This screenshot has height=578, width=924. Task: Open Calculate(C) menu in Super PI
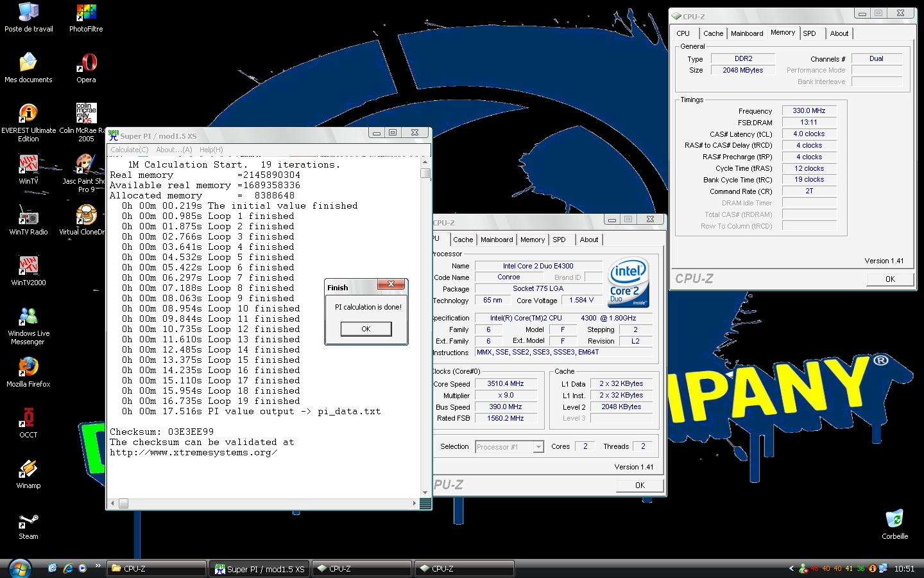130,150
